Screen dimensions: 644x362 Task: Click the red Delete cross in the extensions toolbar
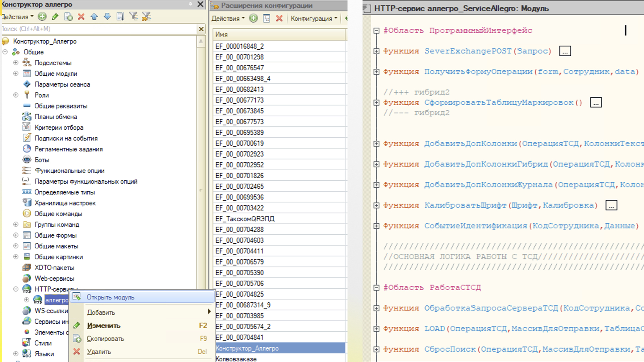pyautogui.click(x=279, y=18)
